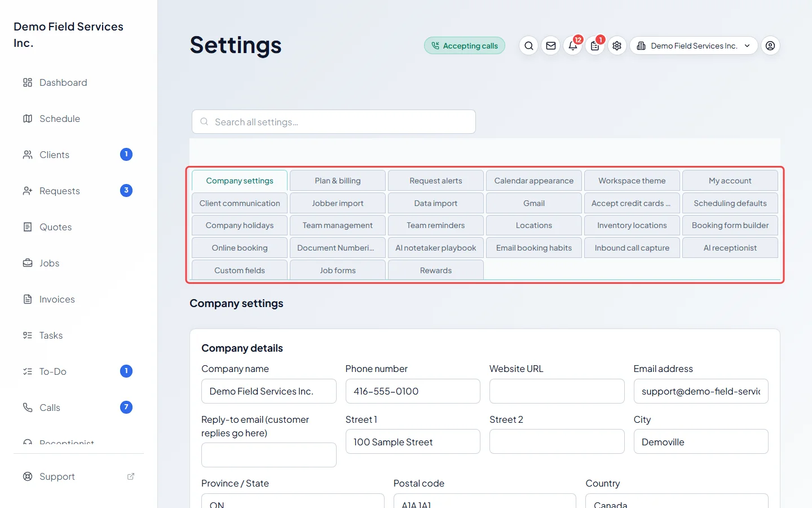Click the Phone number input field
Screen dimensions: 812x508
pyautogui.click(x=413, y=391)
